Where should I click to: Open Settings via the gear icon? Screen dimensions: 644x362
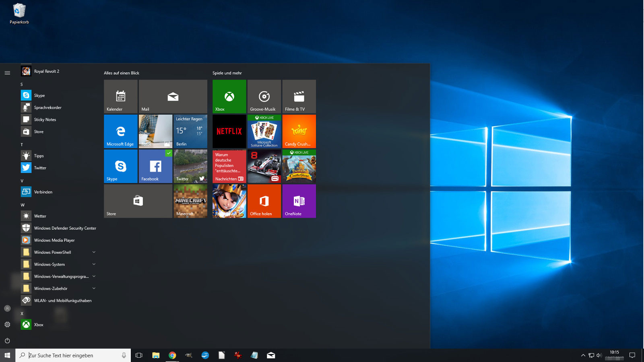coord(7,325)
